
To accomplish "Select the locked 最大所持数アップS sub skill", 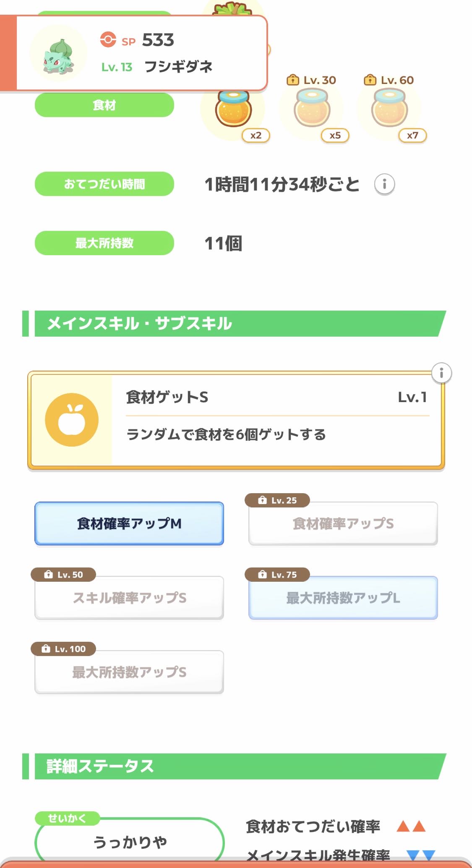I will point(129,672).
